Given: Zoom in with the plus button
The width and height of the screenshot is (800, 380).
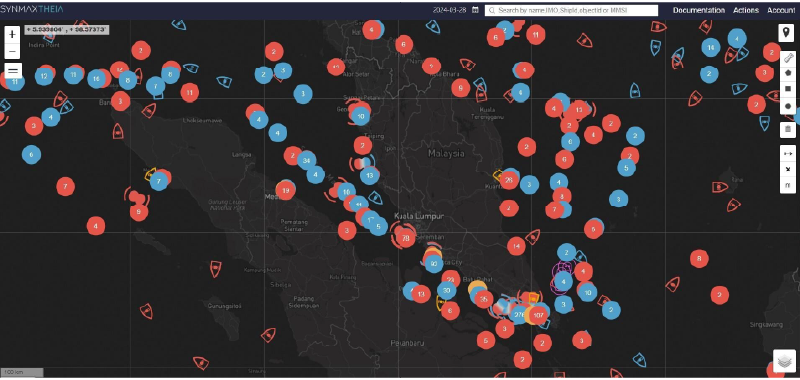Looking at the screenshot, I should 12,34.
